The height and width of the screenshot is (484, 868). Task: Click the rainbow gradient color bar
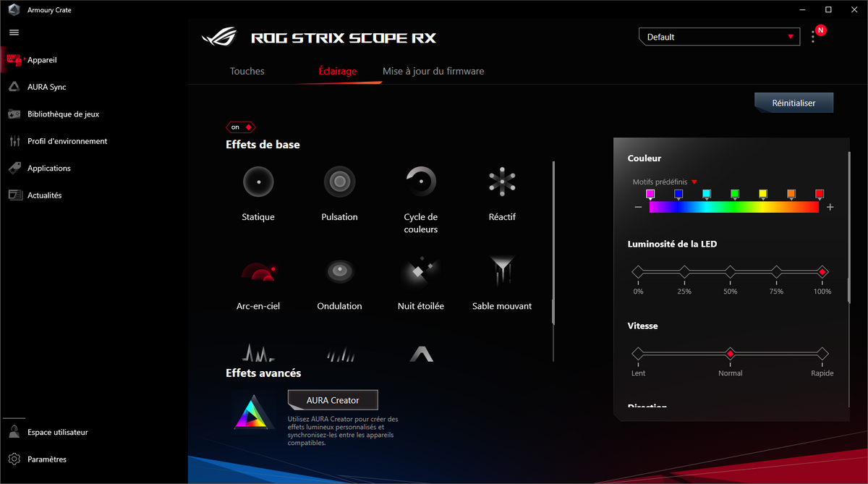[x=734, y=207]
